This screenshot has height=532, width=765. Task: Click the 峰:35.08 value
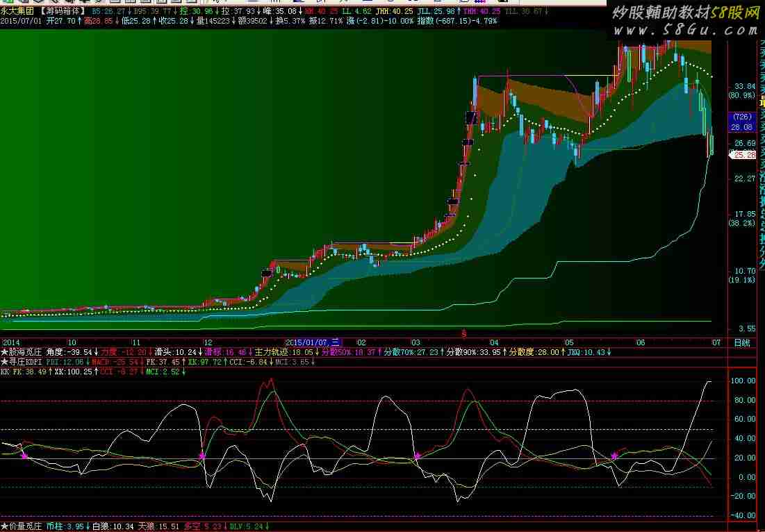coord(279,10)
